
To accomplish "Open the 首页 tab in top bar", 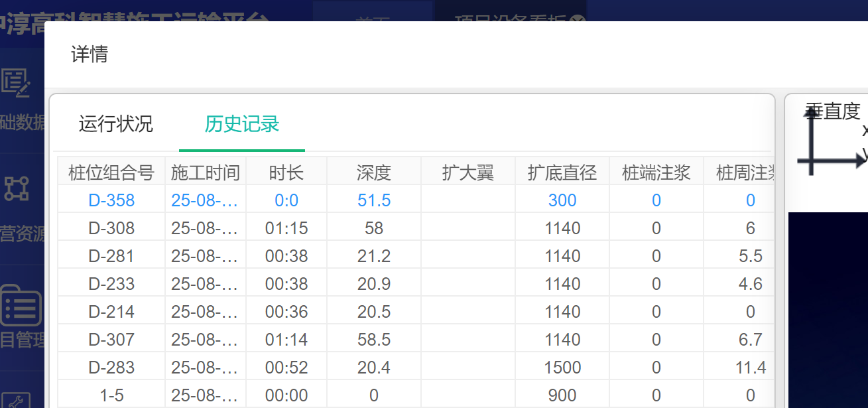I will click(x=372, y=20).
